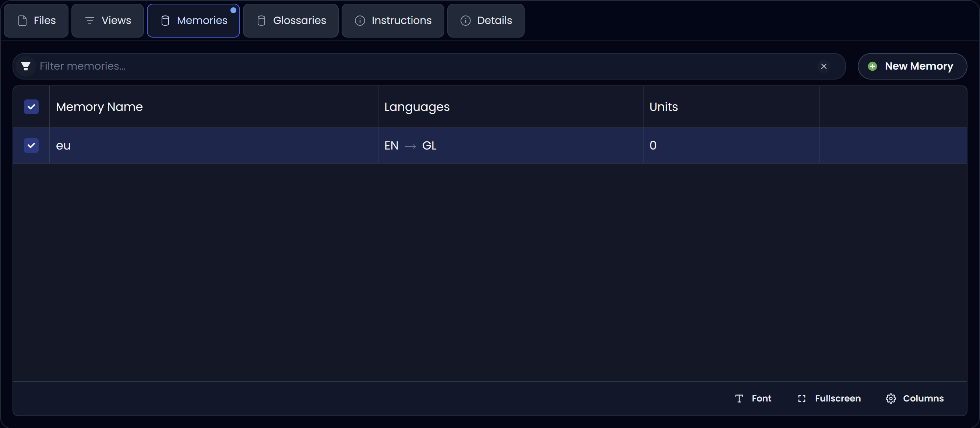
Task: Uncheck the checkbox for the eu memory row
Action: [31, 145]
